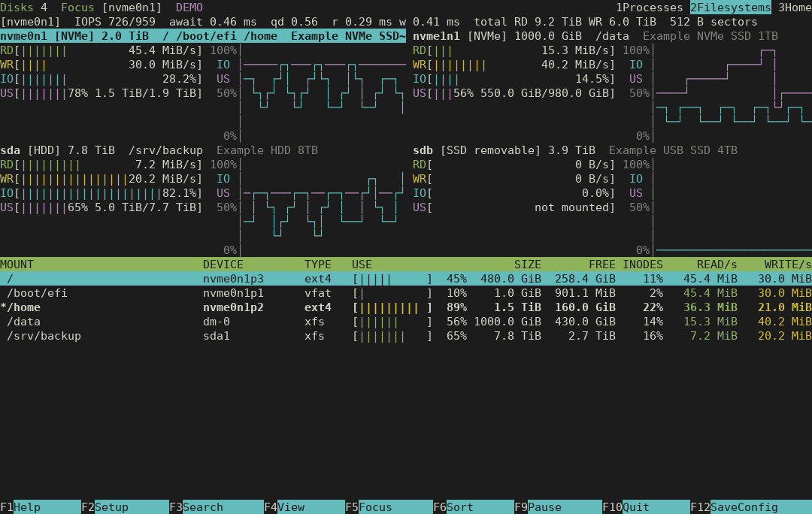
Task: Click the /boot/efi usage bar at 10%
Action: (392, 293)
